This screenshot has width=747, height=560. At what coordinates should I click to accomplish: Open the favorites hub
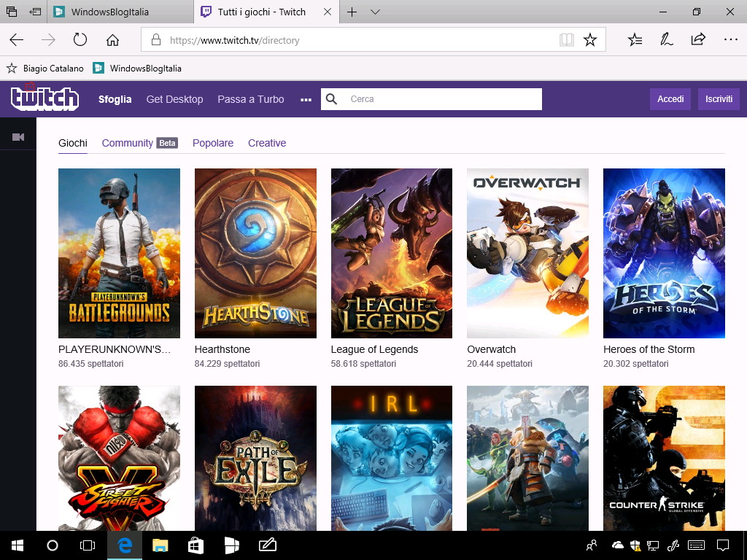[635, 40]
